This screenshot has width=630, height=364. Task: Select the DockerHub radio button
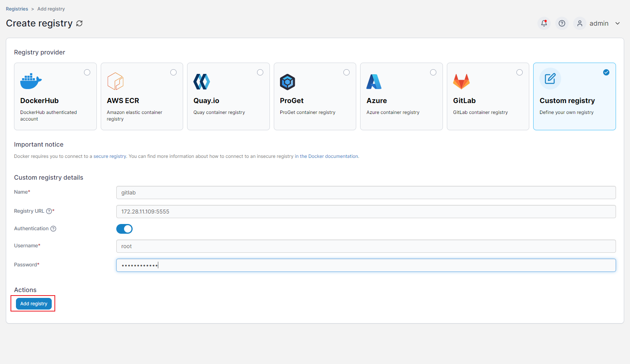pyautogui.click(x=87, y=72)
